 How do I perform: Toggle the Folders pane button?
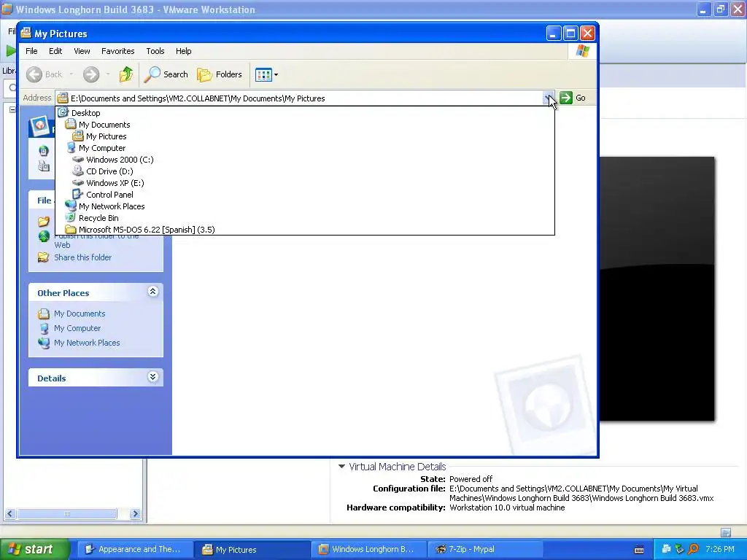pyautogui.click(x=220, y=74)
